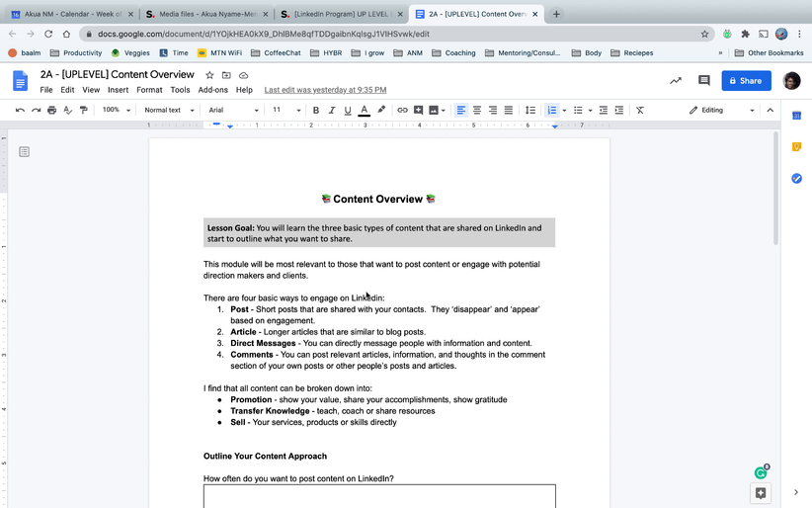Open the Productivity bookmarks folder
Image resolution: width=812 pixels, height=508 pixels.
tap(76, 52)
